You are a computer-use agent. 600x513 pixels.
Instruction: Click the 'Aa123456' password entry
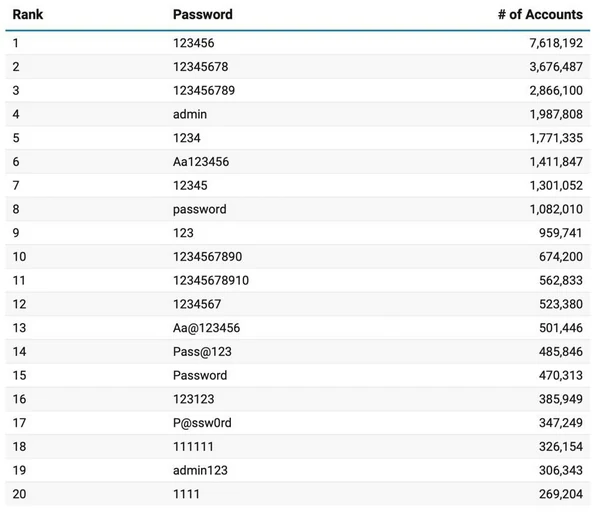pos(200,162)
